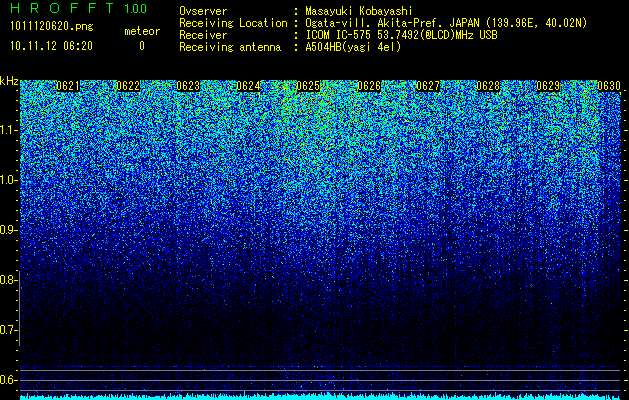The image size is (629, 400).
Task: Click the Ovserver field label
Action: tap(203, 11)
